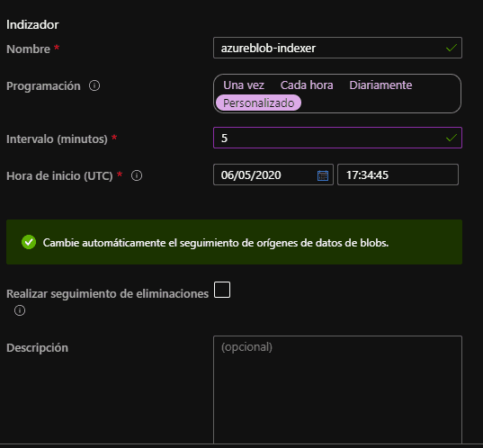Show info tooltip next to Programación
483x448 pixels.
coord(94,85)
